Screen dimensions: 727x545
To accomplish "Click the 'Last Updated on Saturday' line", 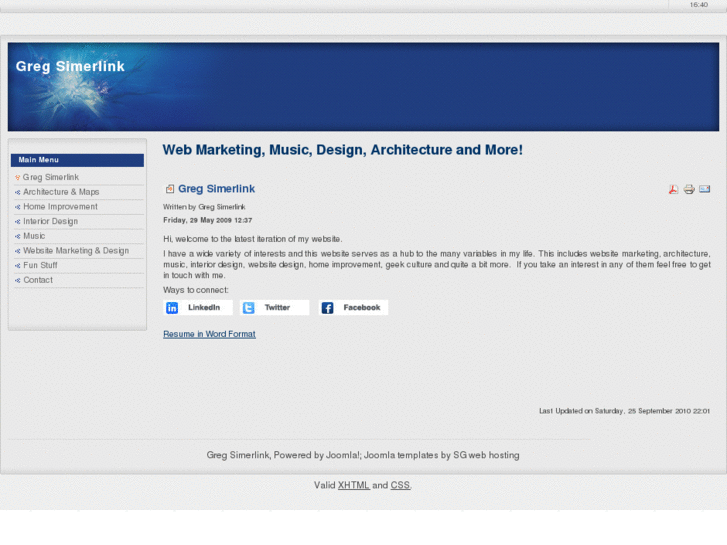I will [624, 411].
